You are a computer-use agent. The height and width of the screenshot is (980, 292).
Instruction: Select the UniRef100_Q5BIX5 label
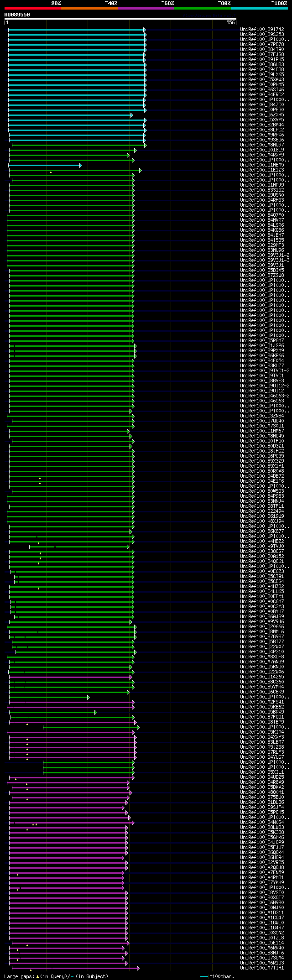tap(262, 270)
